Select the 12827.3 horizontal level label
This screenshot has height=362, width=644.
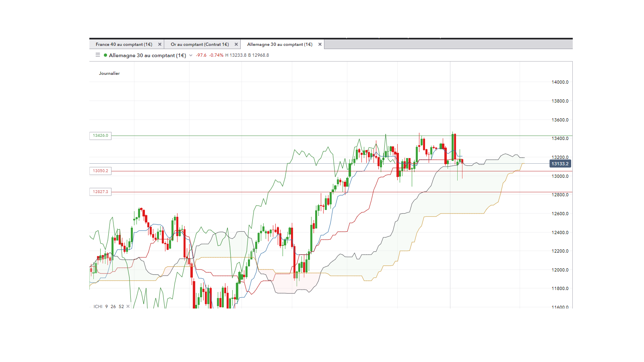100,192
